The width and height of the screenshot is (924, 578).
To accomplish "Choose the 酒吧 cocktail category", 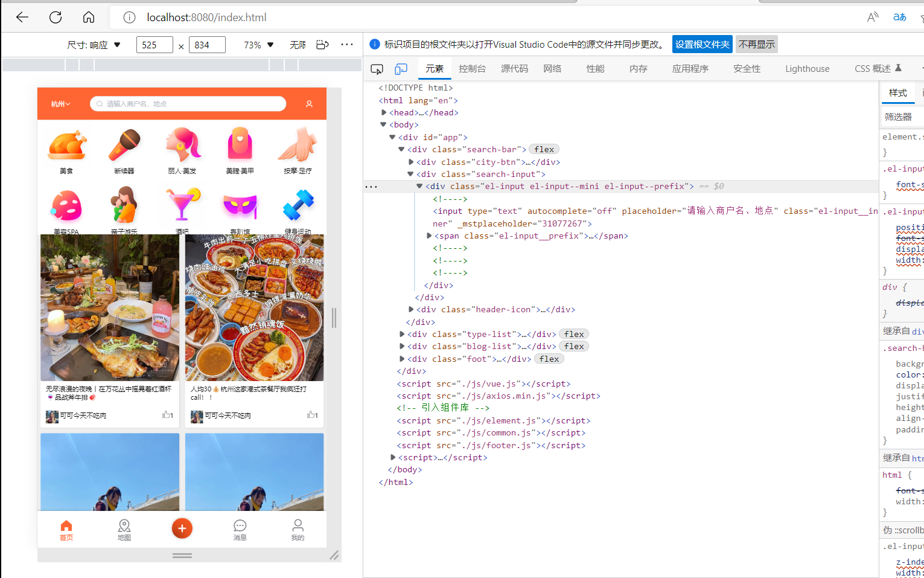I will (182, 211).
